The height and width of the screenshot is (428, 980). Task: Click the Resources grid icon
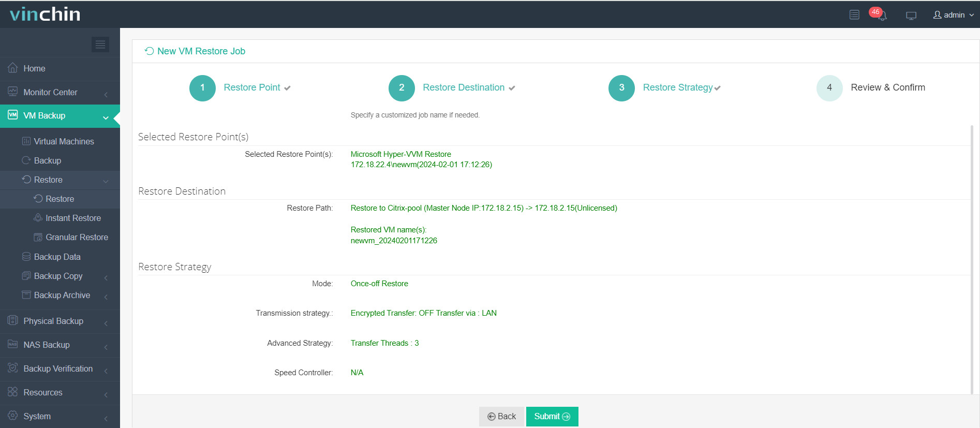coord(13,392)
